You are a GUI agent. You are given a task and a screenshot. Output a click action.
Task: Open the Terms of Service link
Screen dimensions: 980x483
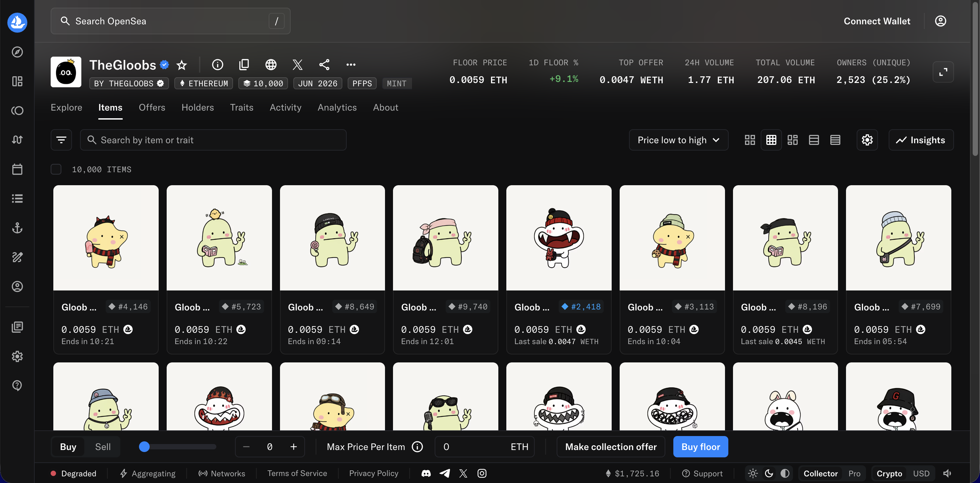[297, 473]
